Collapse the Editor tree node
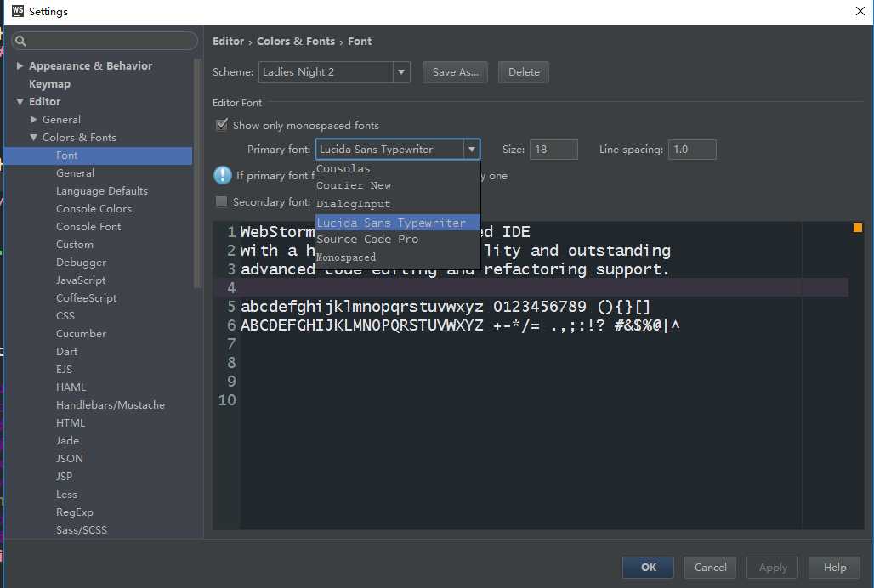The height and width of the screenshot is (588, 874). (x=20, y=101)
